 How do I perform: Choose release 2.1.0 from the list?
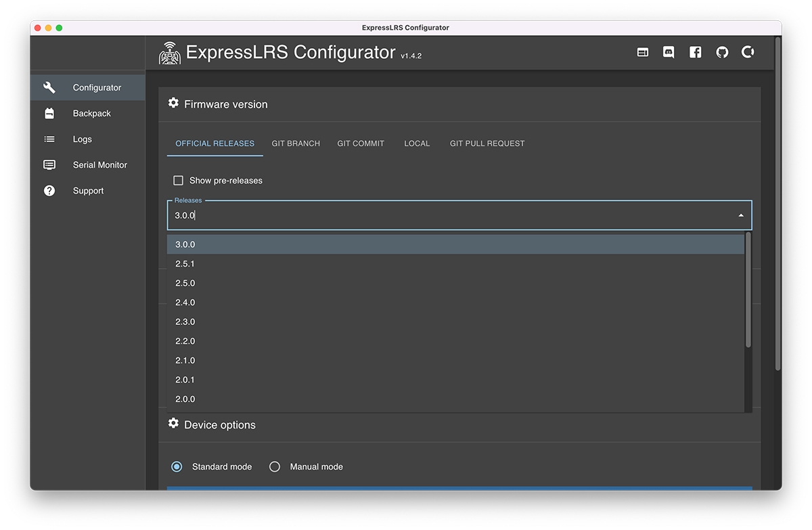click(x=455, y=360)
